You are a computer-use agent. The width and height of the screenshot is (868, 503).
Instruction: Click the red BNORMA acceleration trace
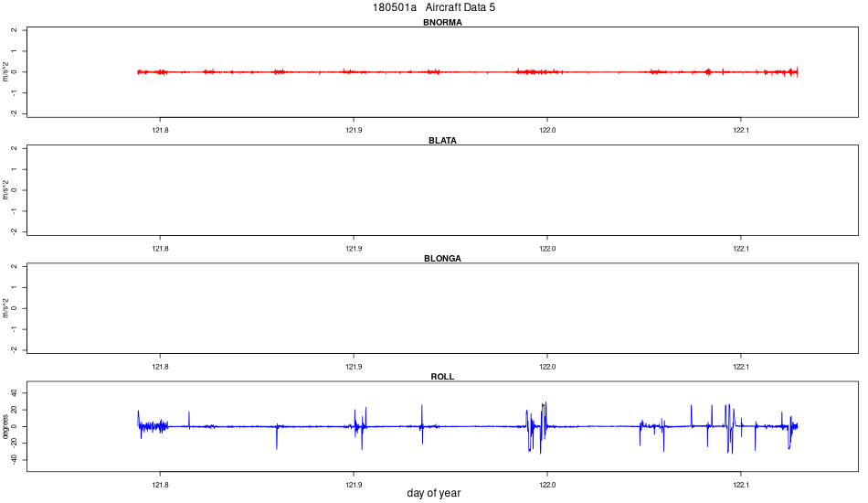point(468,72)
